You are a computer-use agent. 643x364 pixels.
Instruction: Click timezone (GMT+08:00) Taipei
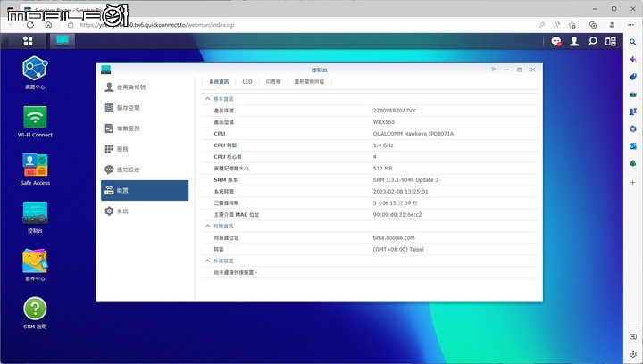click(x=398, y=249)
